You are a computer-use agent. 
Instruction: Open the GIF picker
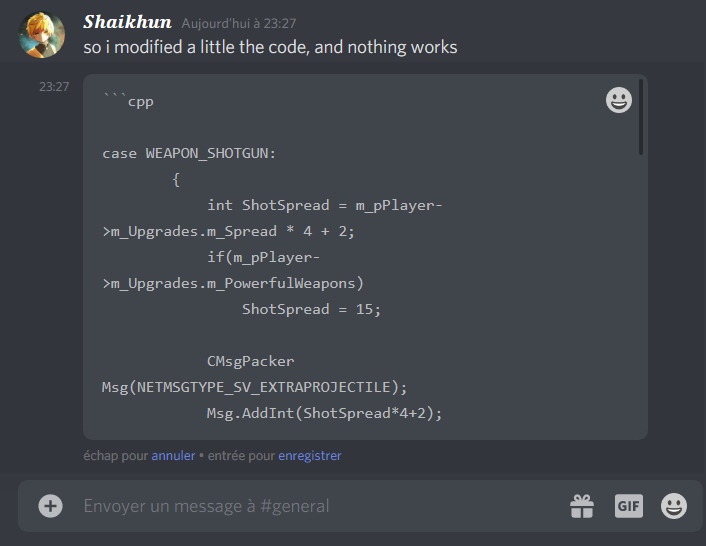pyautogui.click(x=629, y=506)
